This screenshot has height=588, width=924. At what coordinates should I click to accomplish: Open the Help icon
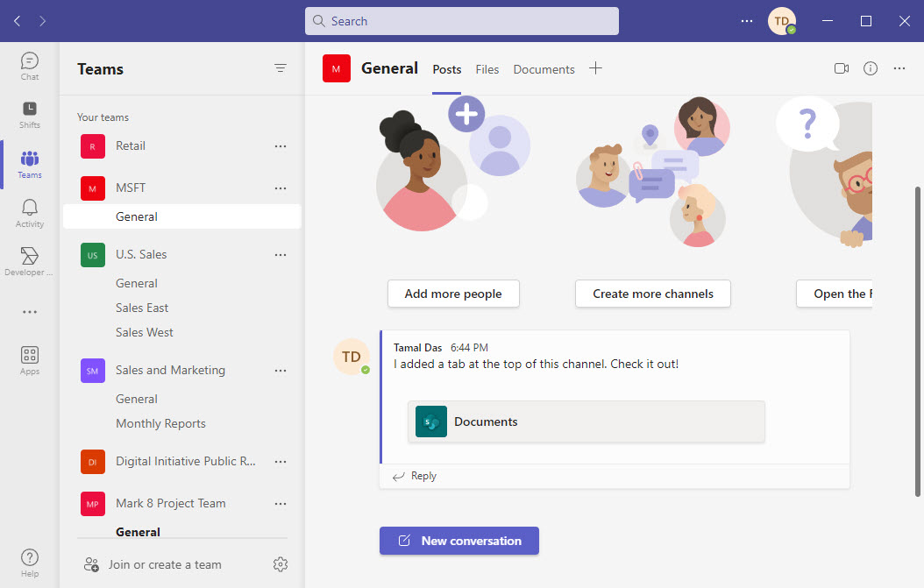[x=30, y=563]
